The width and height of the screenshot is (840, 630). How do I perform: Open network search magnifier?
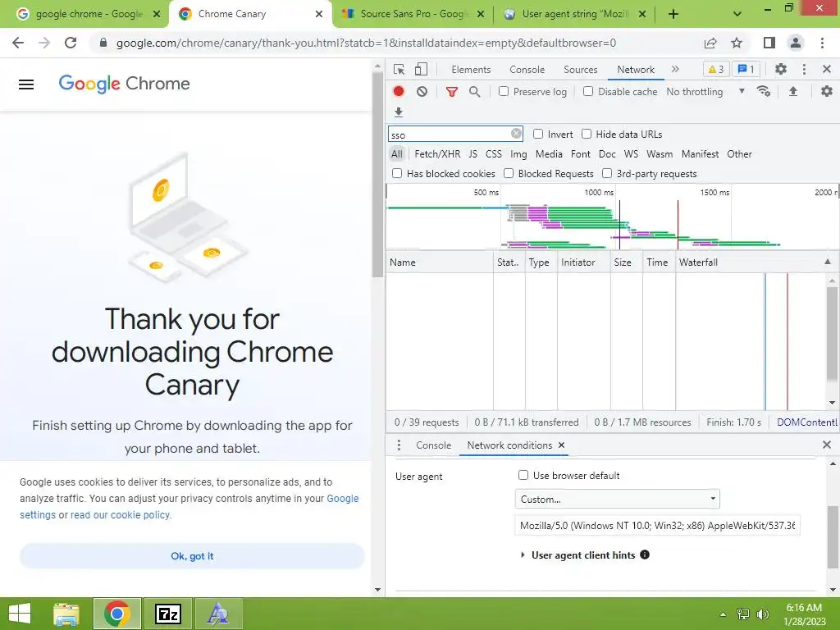tap(475, 92)
